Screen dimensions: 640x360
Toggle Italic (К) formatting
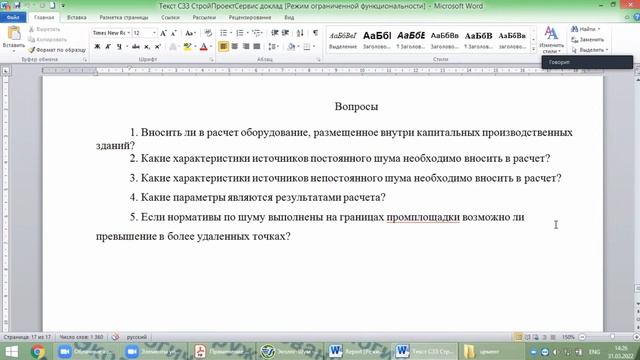coord(108,47)
